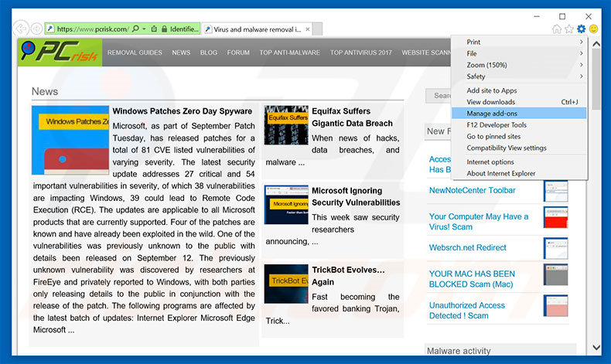Open TrickBot Evolves… Again article

pos(348,276)
